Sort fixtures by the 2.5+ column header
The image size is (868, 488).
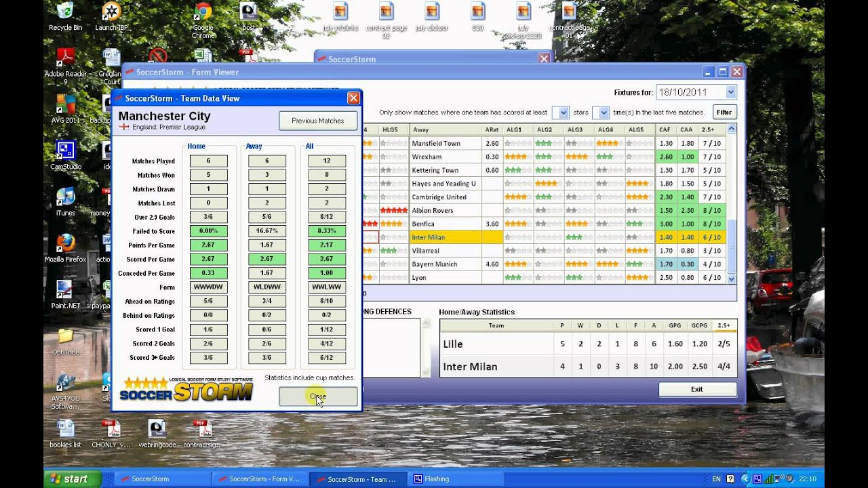point(711,129)
